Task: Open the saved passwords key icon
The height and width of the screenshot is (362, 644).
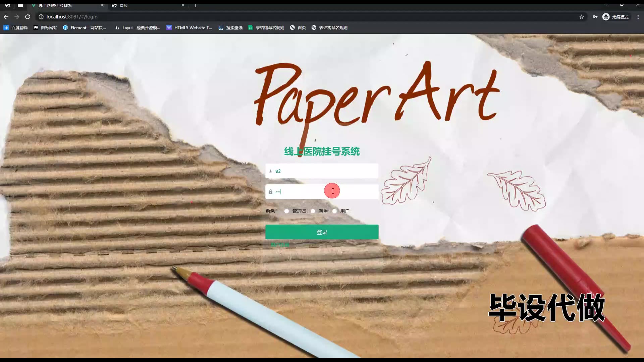Action: 595,17
